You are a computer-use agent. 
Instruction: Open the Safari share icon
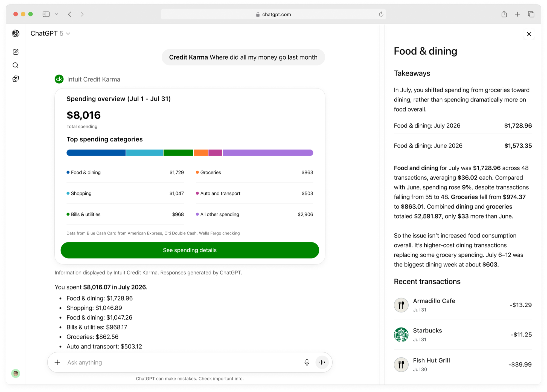(504, 14)
